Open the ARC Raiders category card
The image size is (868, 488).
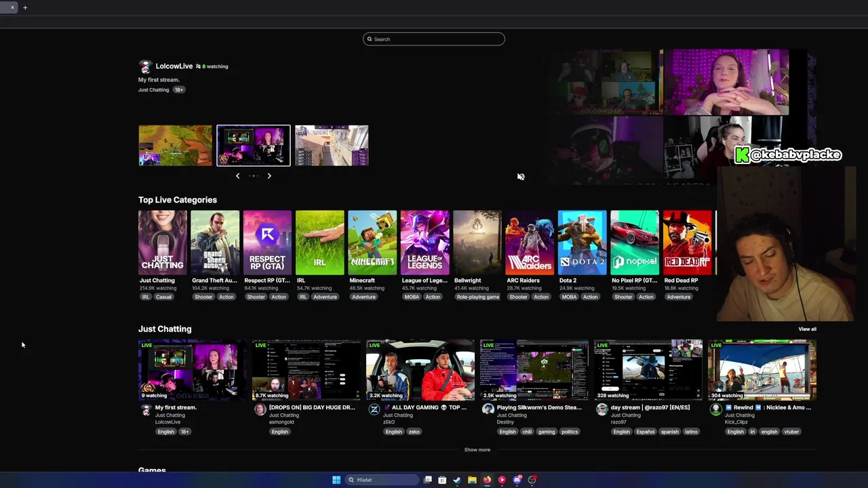point(530,243)
